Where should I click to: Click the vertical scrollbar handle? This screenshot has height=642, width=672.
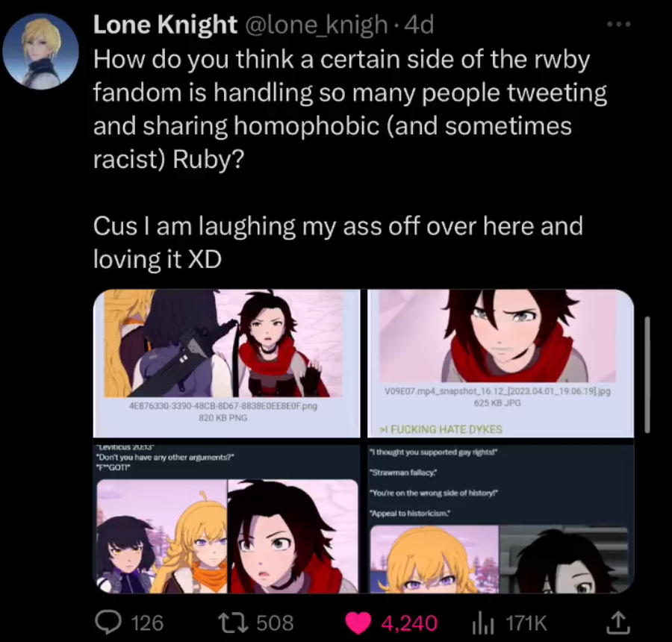tap(647, 375)
